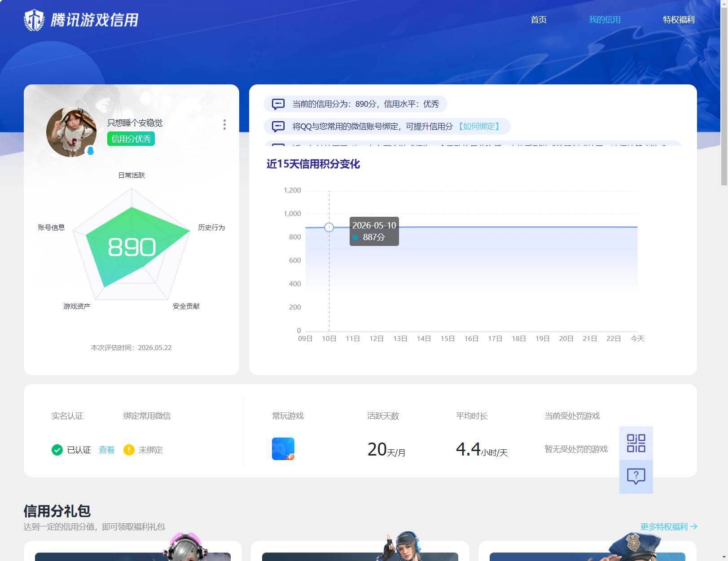
Task: Click 暂无受处罚的游戏 text
Action: tap(576, 449)
